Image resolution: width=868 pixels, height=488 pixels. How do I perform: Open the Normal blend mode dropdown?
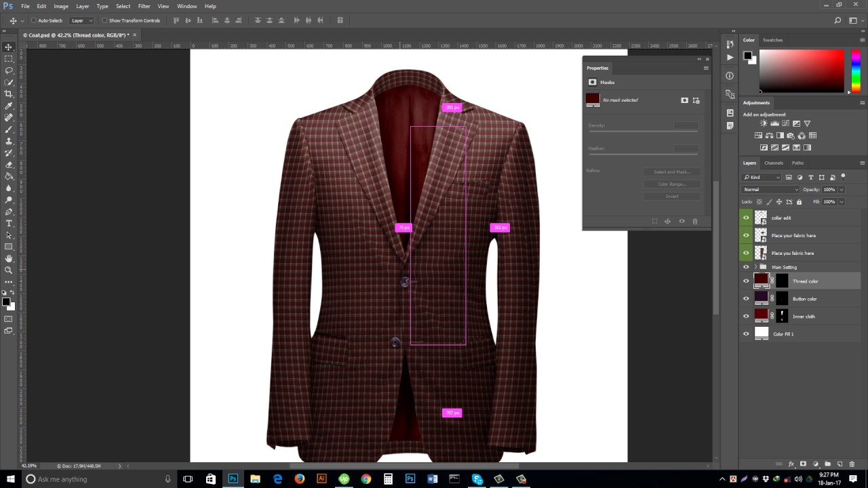(771, 190)
